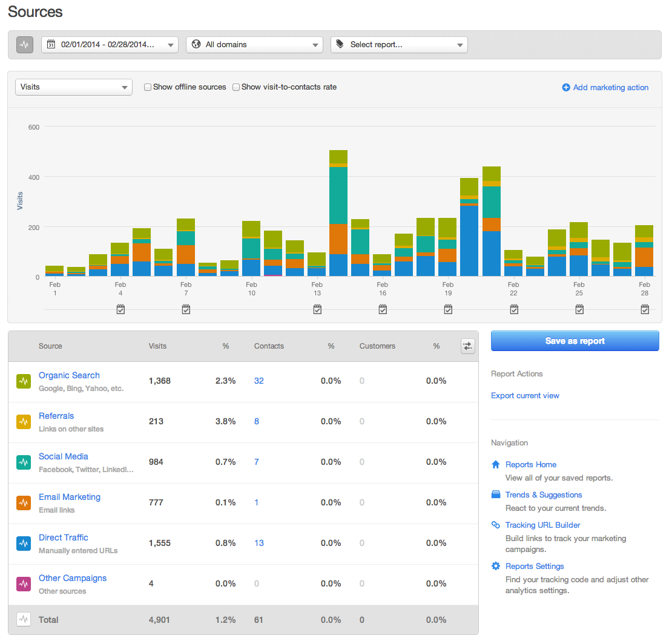Open the Social Media source link
The height and width of the screenshot is (644, 672).
(x=64, y=456)
